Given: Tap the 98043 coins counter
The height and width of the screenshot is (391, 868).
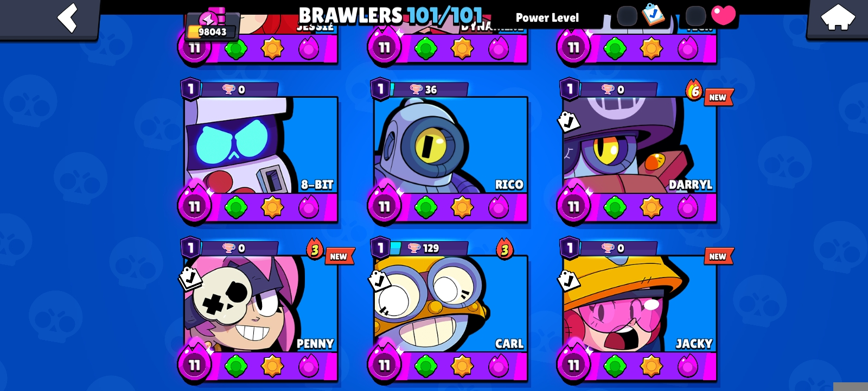Looking at the screenshot, I should tap(212, 31).
